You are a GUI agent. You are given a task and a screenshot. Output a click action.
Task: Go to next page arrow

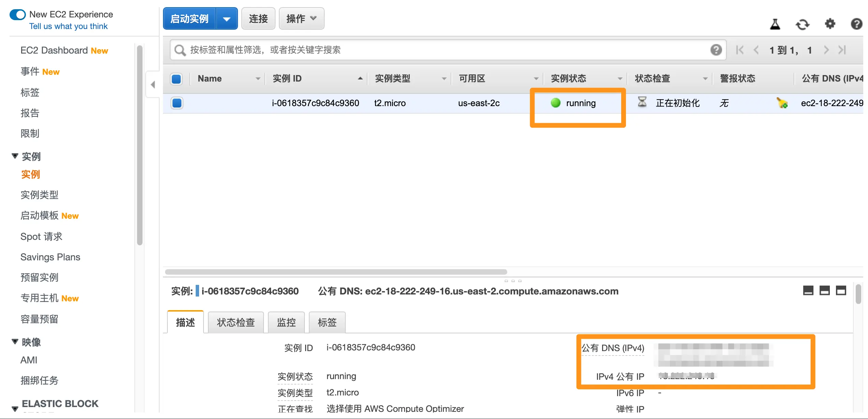click(x=826, y=50)
